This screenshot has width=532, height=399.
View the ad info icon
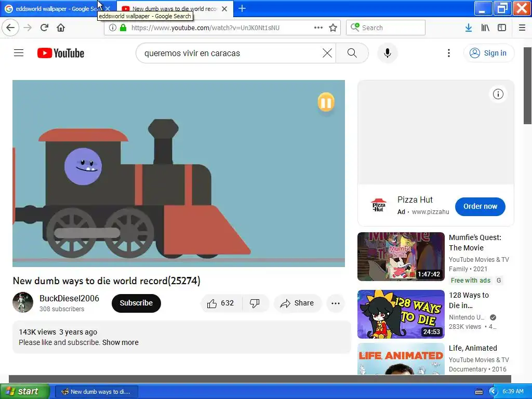coord(498,94)
